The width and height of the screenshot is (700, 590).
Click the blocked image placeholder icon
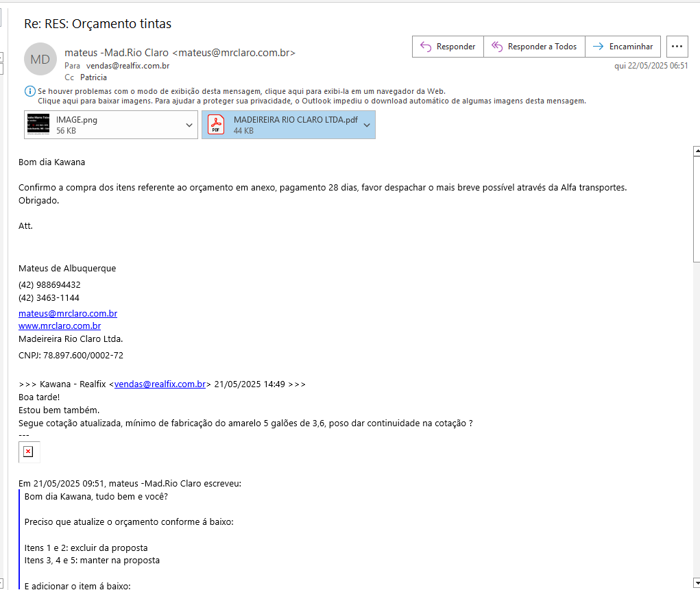click(28, 452)
